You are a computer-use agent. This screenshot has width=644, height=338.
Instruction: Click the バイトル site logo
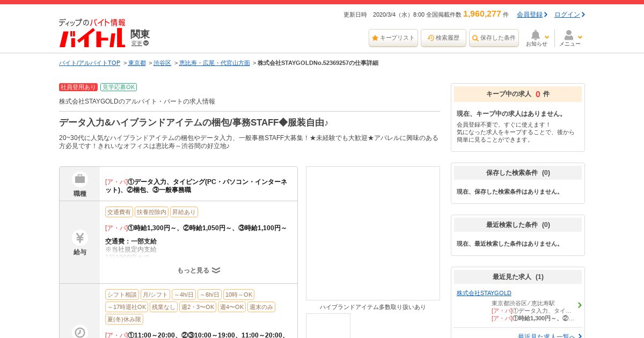point(92,33)
